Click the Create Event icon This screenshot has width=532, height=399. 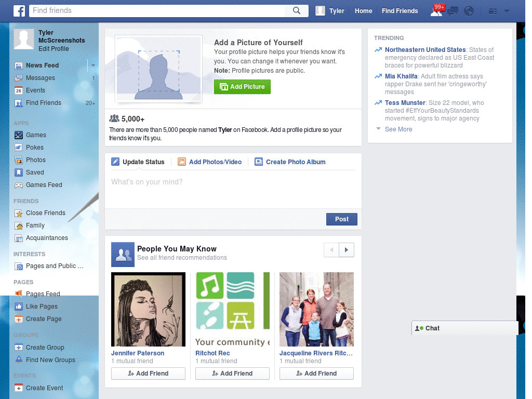tap(19, 388)
